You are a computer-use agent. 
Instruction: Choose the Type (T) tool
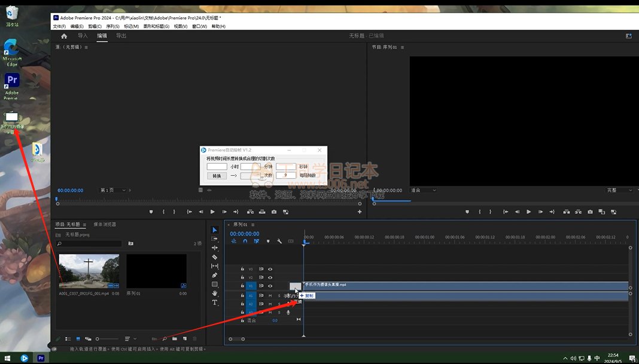point(215,302)
